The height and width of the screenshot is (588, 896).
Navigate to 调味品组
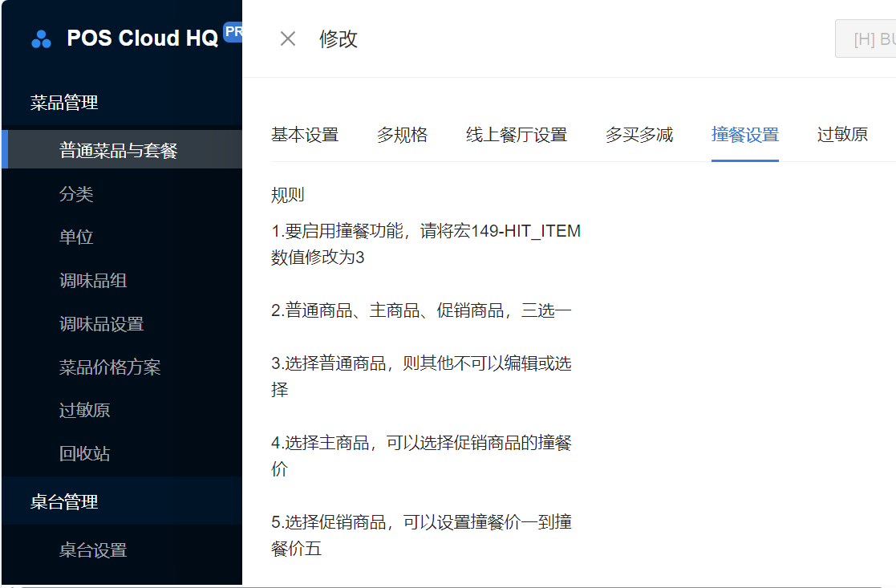click(93, 281)
